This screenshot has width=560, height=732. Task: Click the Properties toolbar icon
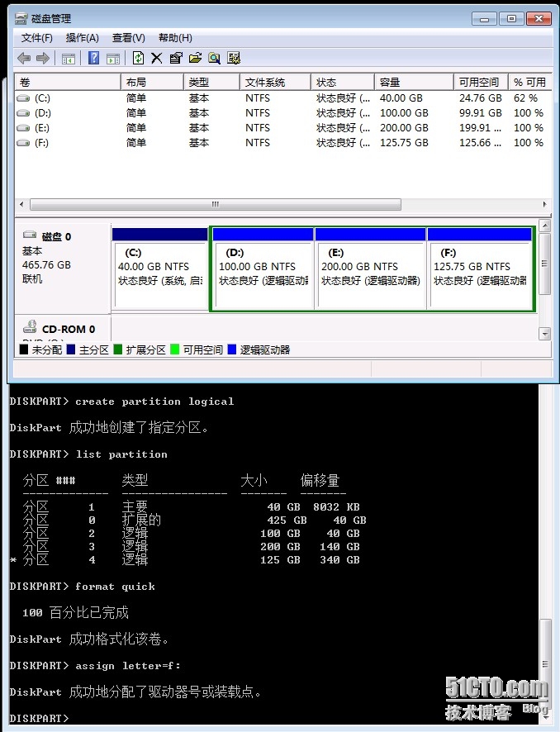point(176,59)
